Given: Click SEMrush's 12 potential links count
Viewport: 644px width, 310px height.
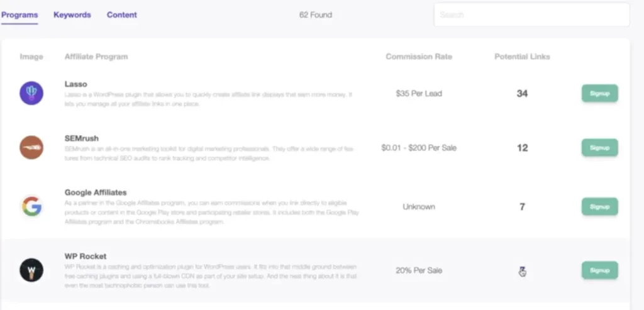Looking at the screenshot, I should (522, 148).
